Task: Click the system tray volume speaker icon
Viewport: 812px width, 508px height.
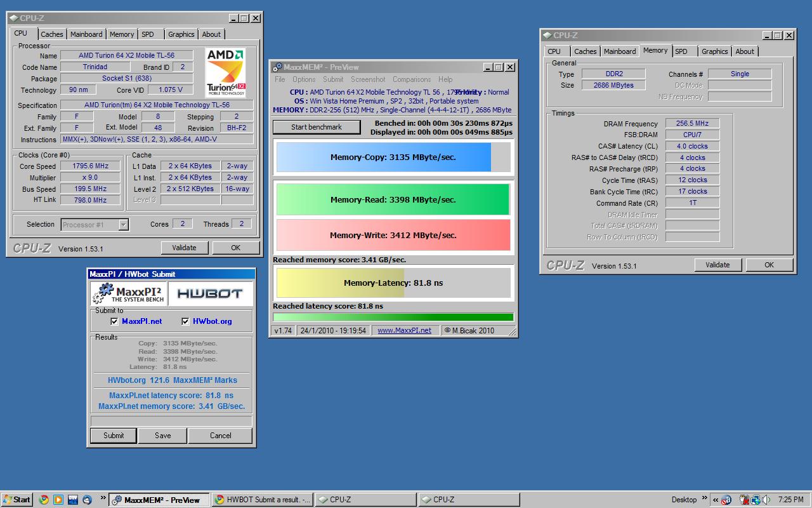Action: tap(767, 500)
